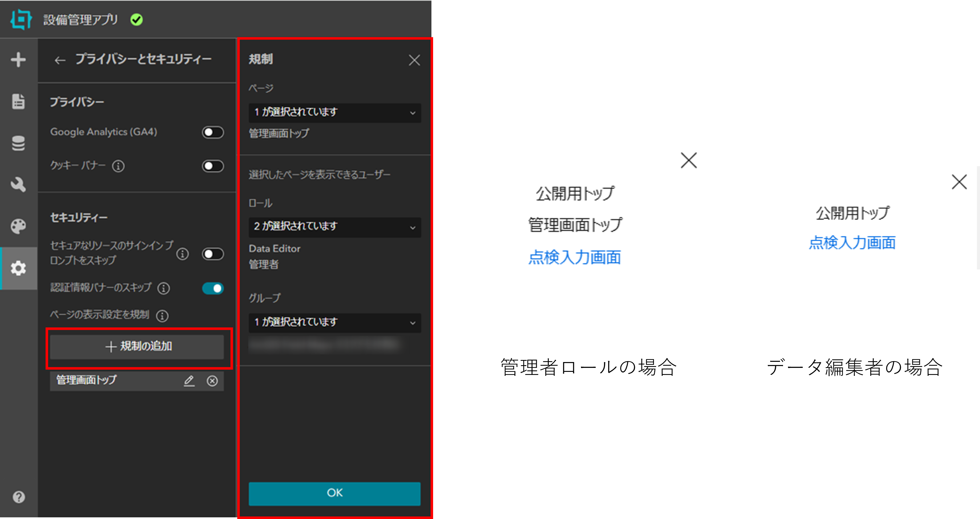Expand the グループ selection dropdown
Image resolution: width=980 pixels, height=519 pixels.
[x=335, y=323]
